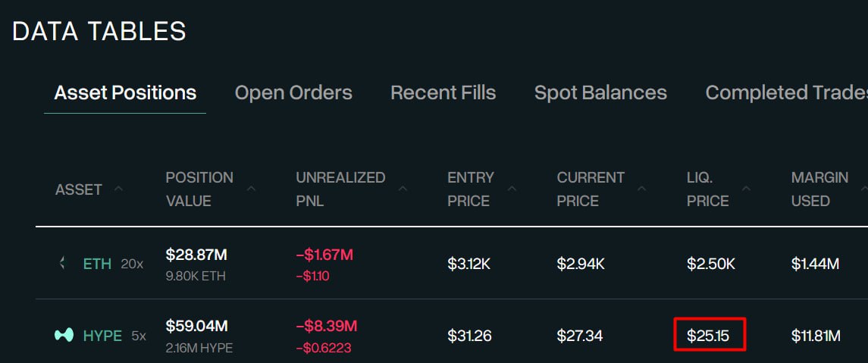
Task: Click the Position Value column header
Action: coord(199,189)
